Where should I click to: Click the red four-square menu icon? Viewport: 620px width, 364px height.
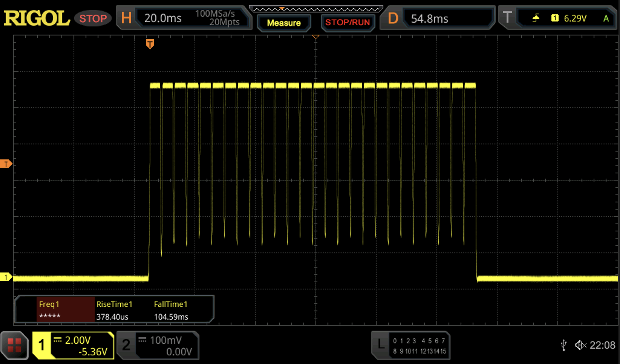[x=14, y=345]
